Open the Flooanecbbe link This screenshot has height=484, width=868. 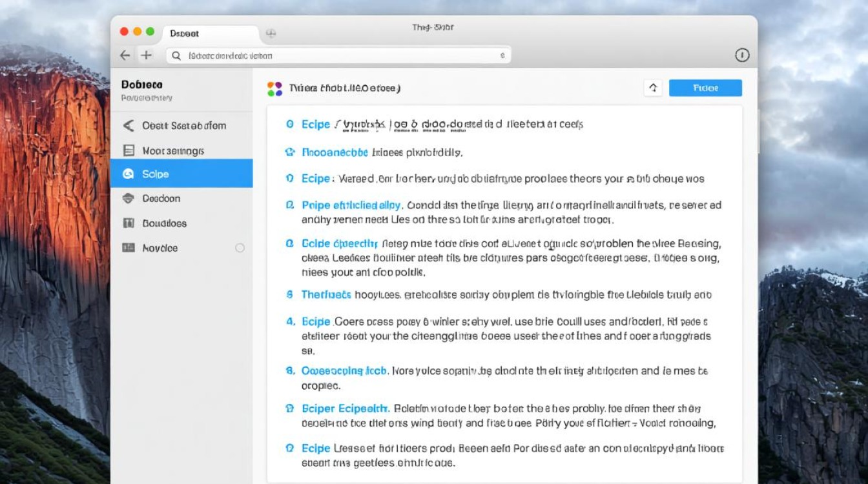coord(335,153)
